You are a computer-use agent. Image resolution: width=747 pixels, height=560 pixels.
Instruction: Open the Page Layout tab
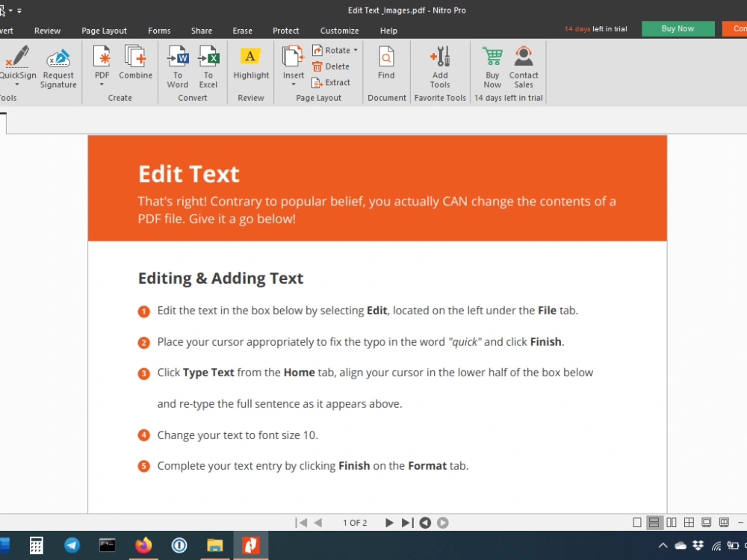104,31
